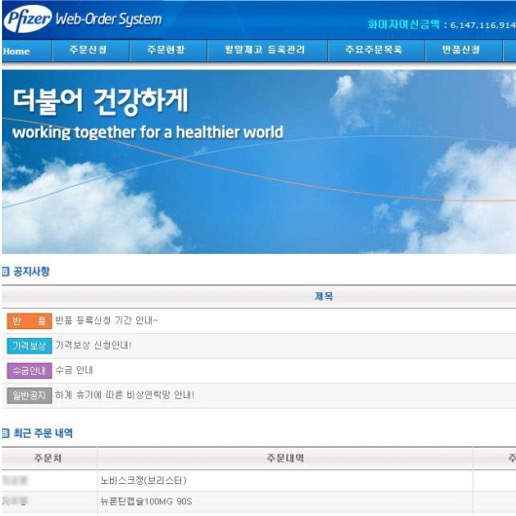Screen dimensions: 516x516
Task: Click the Web-Order System title
Action: click(109, 19)
